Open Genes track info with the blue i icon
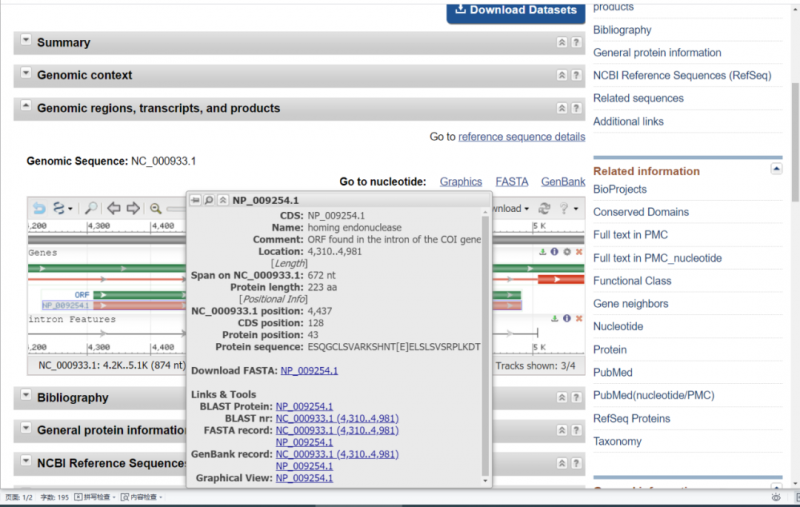The height and width of the screenshot is (507, 800). [x=554, y=252]
